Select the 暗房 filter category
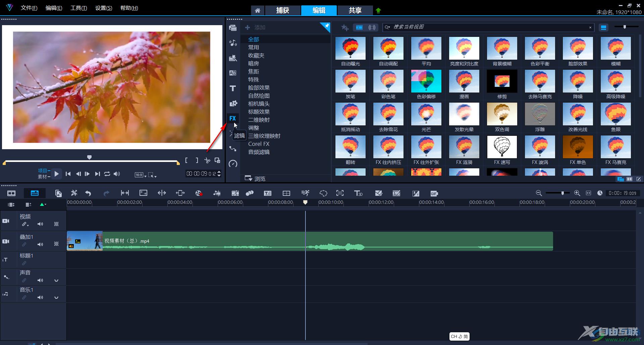644x345 pixels. coord(253,63)
